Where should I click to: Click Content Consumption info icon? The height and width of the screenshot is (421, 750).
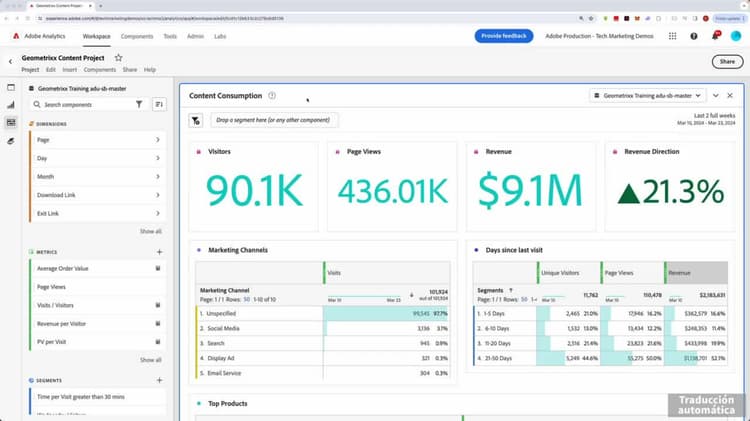pyautogui.click(x=272, y=96)
